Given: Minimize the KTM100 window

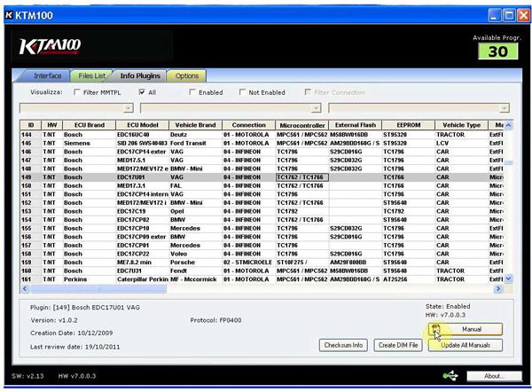Looking at the screenshot, I should coord(494,15).
